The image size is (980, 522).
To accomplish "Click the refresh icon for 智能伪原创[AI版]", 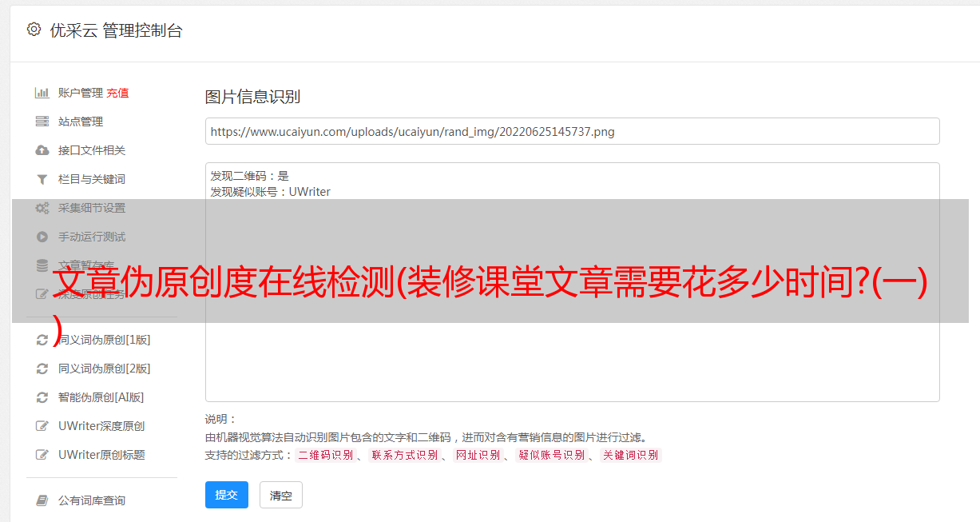I will 42,397.
